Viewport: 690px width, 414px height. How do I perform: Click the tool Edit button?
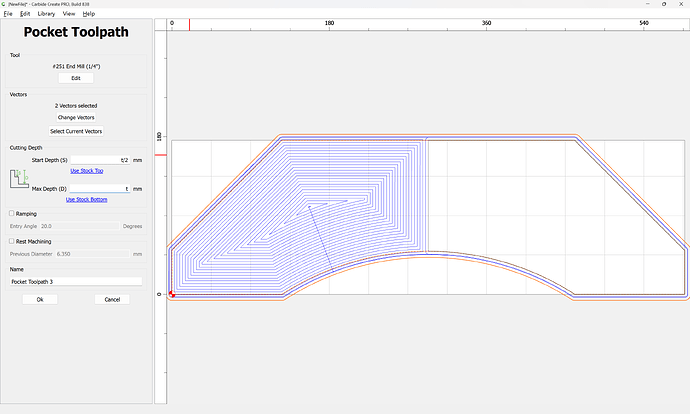[x=76, y=78]
